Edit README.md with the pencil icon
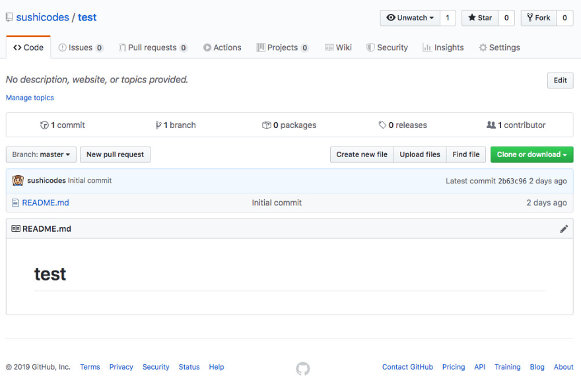581x392 pixels. (564, 229)
